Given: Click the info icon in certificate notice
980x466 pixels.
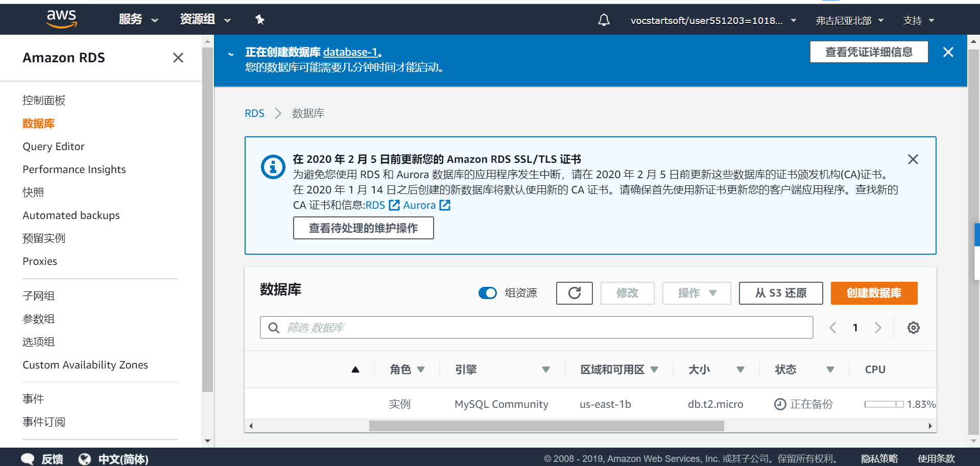Looking at the screenshot, I should point(273,167).
